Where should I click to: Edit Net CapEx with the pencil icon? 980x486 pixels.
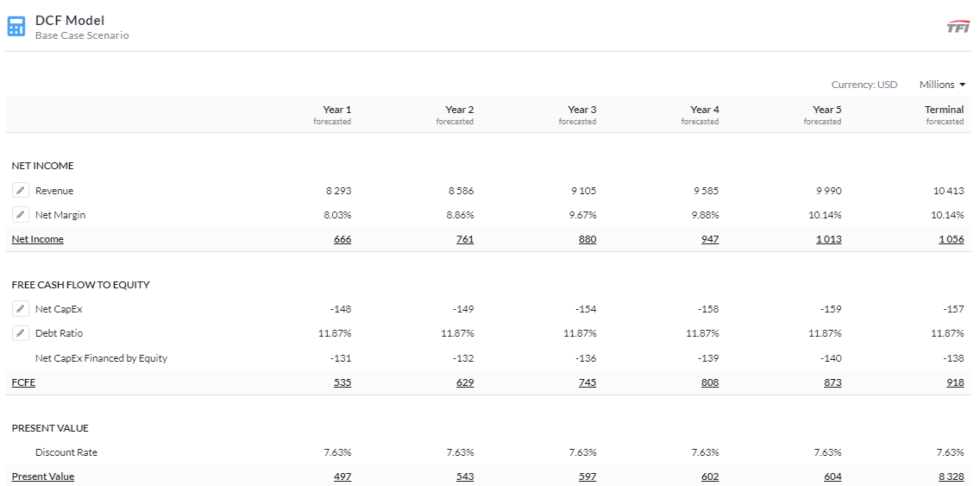point(21,309)
